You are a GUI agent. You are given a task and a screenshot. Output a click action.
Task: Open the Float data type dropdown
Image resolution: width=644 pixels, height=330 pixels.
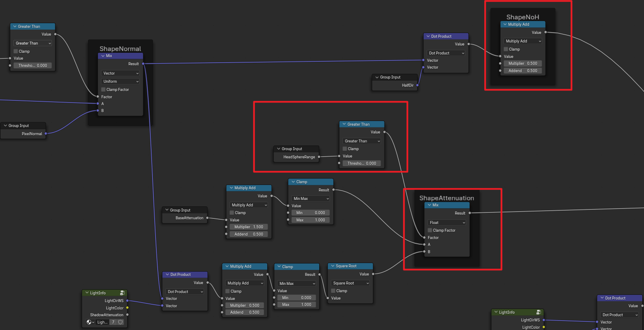pyautogui.click(x=447, y=223)
